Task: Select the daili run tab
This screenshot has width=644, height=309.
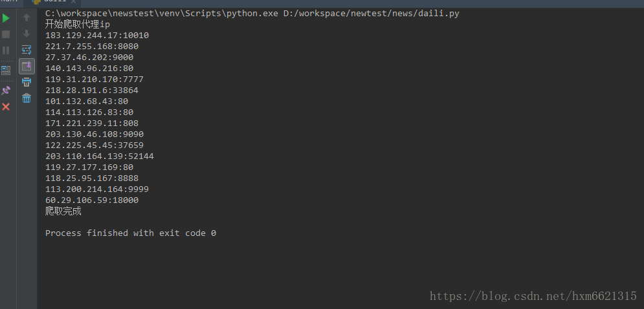Action: [54, 2]
